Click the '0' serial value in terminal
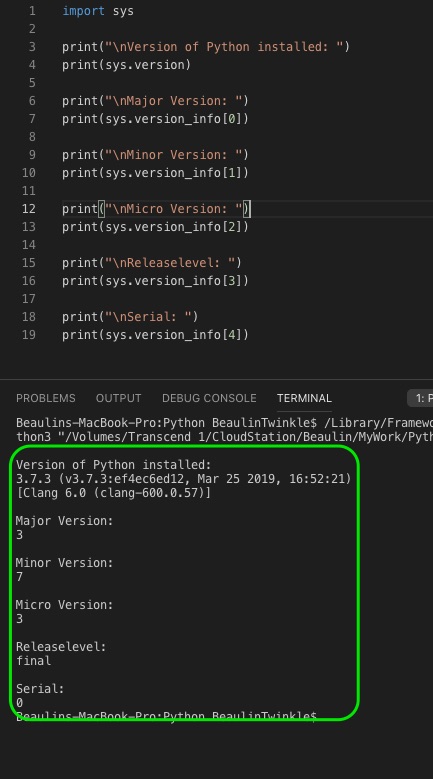Viewport: 433px width, 779px height. click(19, 702)
